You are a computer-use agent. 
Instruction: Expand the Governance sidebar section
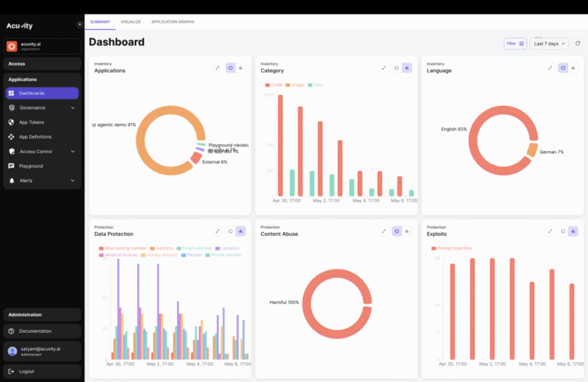pyautogui.click(x=41, y=107)
